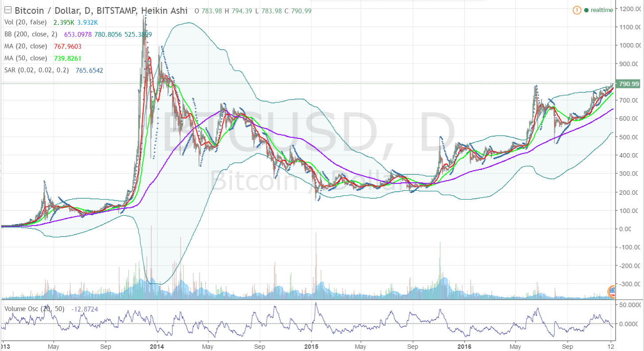
Task: Select the MA (20, close) indicator label
Action: tap(26, 46)
